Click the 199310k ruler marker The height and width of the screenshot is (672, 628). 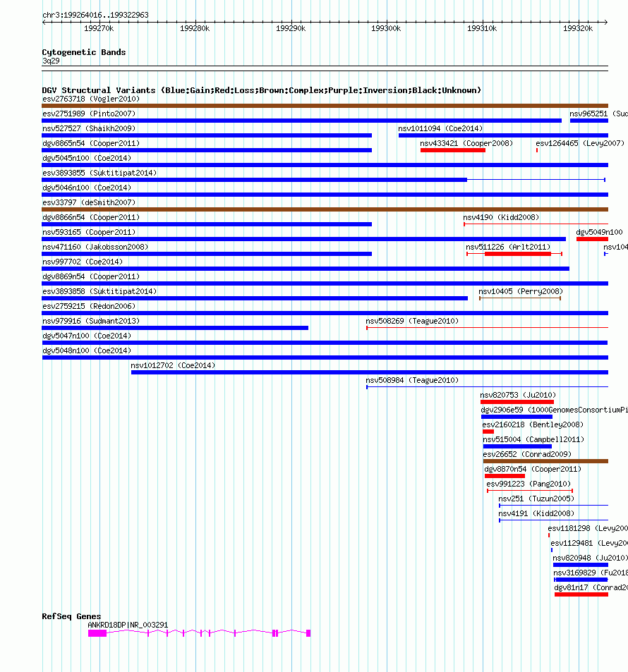click(x=482, y=28)
